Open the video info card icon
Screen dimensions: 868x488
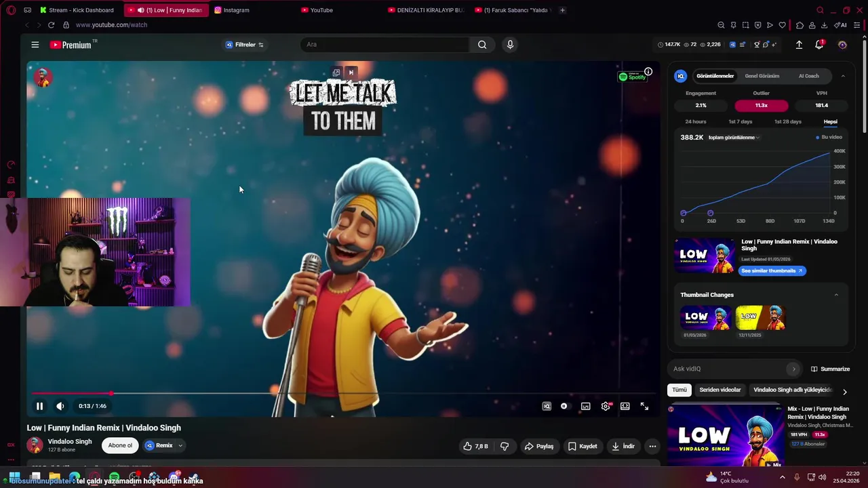pos(648,71)
